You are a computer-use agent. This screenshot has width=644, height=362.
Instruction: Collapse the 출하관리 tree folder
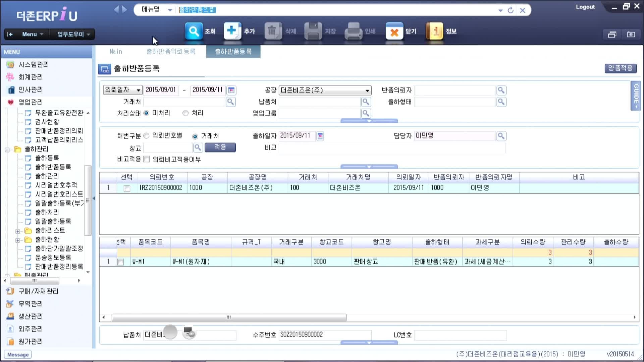tap(7, 150)
